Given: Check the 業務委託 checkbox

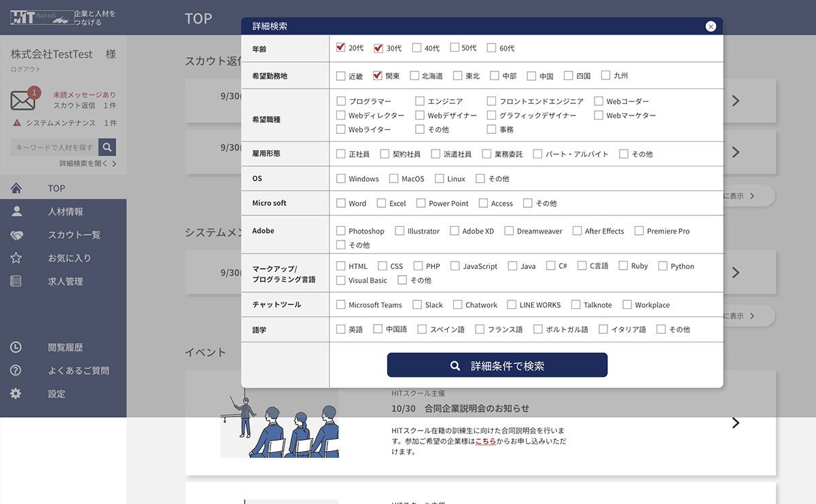Looking at the screenshot, I should (486, 154).
